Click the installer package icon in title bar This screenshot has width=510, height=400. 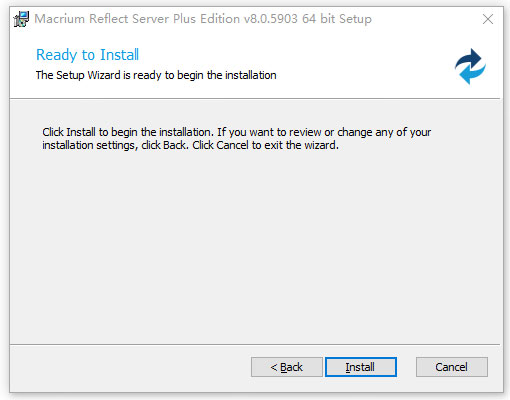coord(21,19)
